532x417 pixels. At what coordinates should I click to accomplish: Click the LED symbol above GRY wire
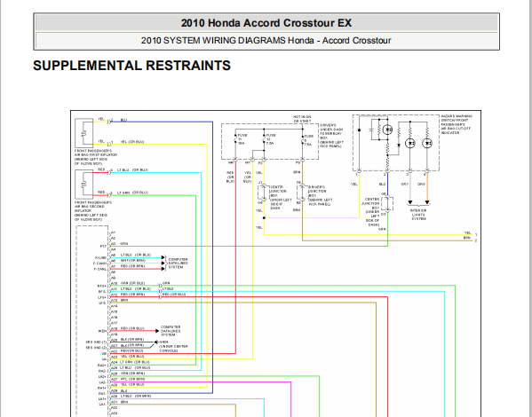click(x=410, y=144)
